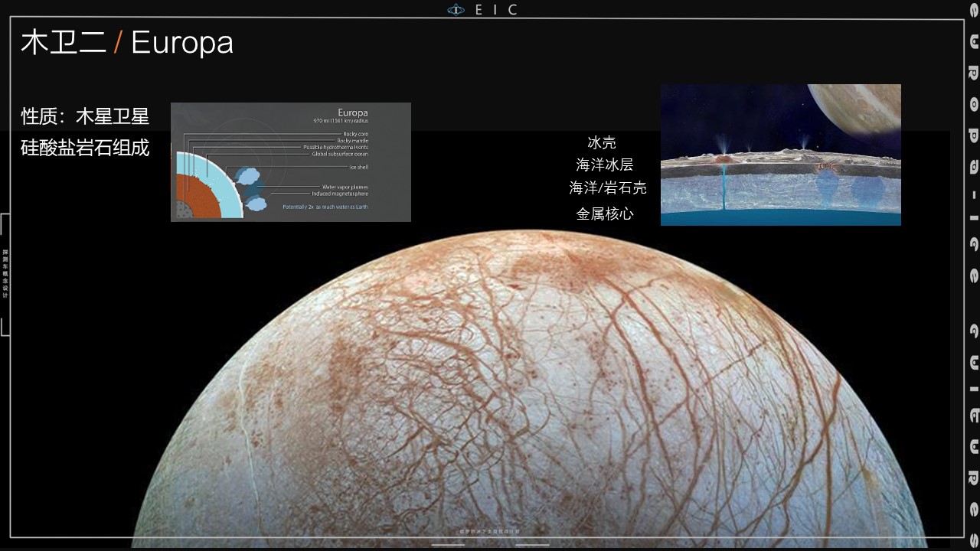Select the Europa cross-section diagram image
This screenshot has height=551, width=980.
[x=291, y=161]
